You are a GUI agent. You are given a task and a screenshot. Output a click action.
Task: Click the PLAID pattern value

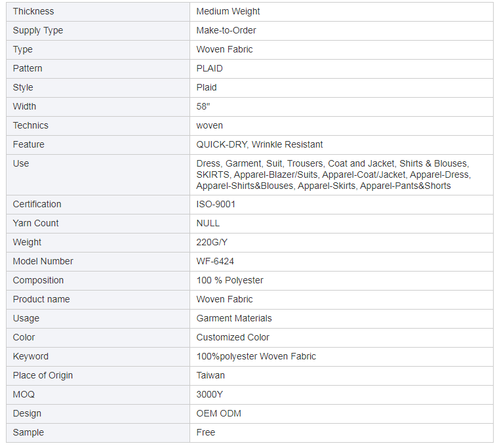[x=209, y=69]
